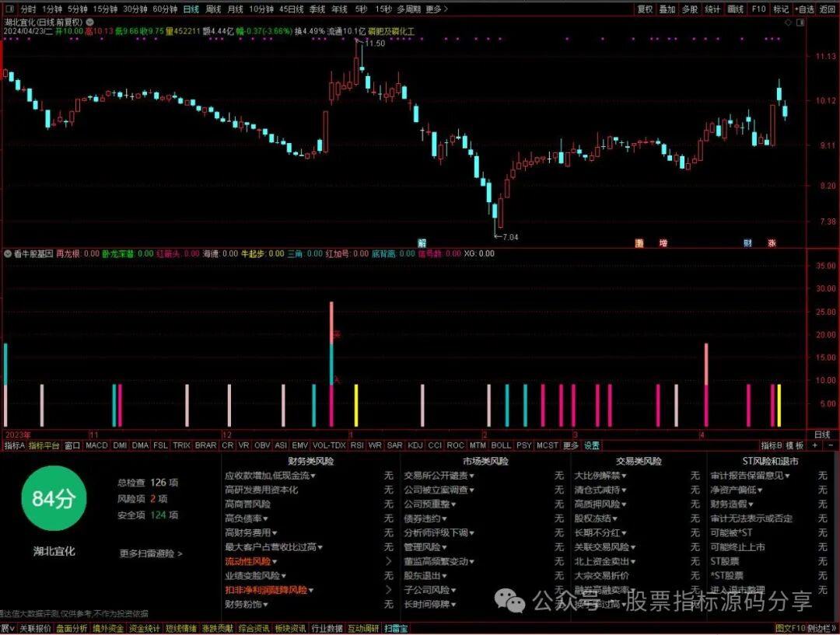Select the 5分钟 period
Viewport: 840px width, 635px height.
pyautogui.click(x=78, y=9)
